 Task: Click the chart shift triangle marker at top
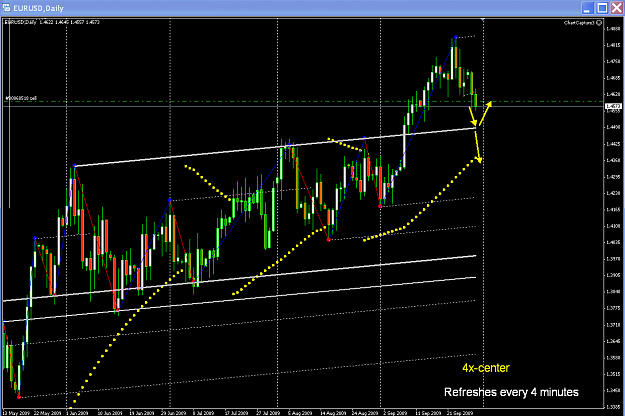tap(483, 19)
